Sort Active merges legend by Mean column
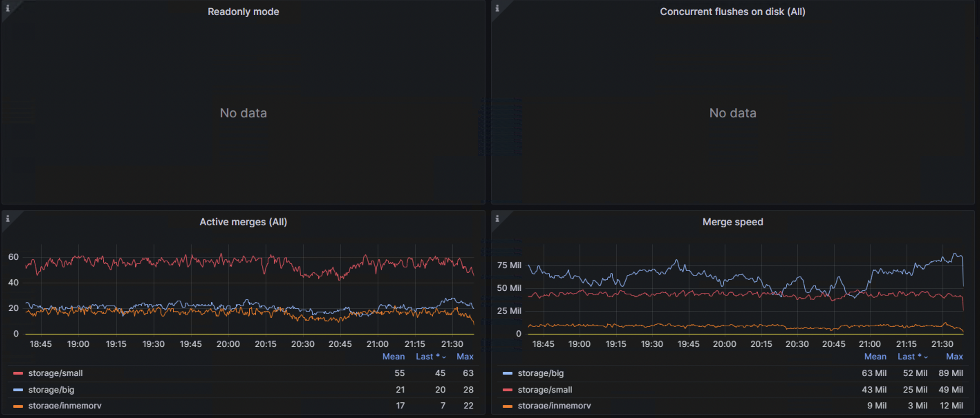 coord(394,356)
